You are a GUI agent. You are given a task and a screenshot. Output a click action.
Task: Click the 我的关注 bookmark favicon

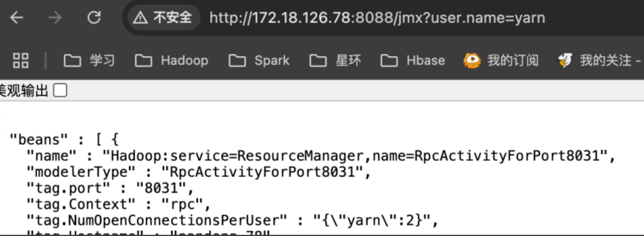(x=565, y=60)
